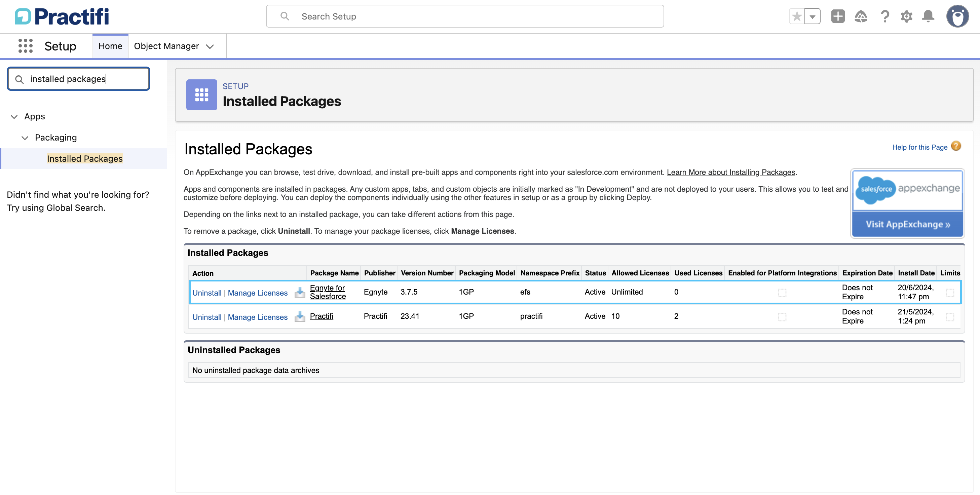Click the magnifier icon in Quick Find
The width and height of the screenshot is (980, 495).
click(x=20, y=79)
